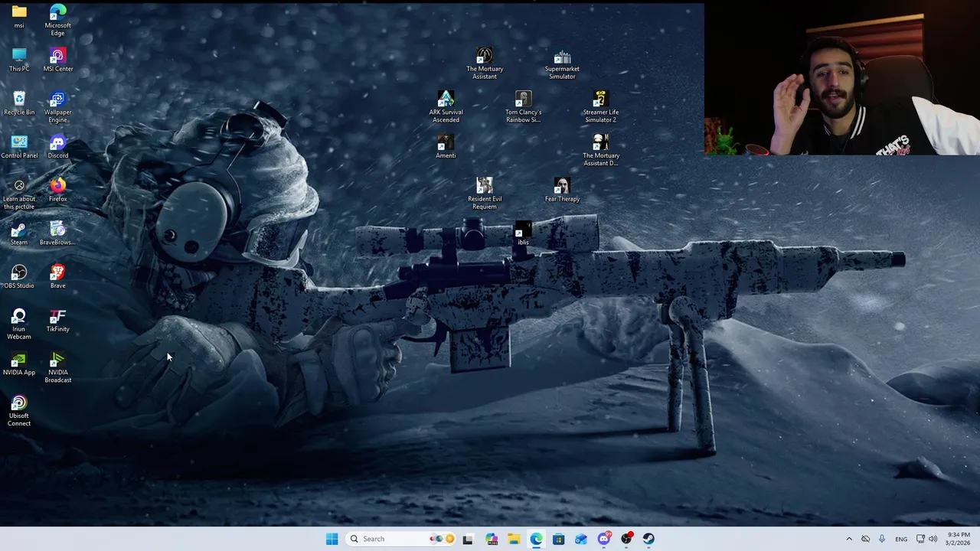
Task: Open OBS Studio desktop shortcut
Action: tap(19, 277)
